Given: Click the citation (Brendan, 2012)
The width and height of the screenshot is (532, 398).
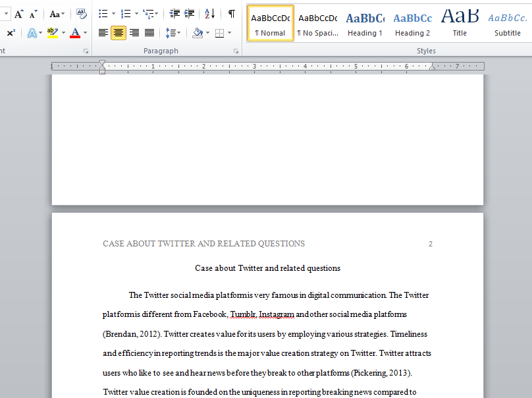Looking at the screenshot, I should (132, 334).
